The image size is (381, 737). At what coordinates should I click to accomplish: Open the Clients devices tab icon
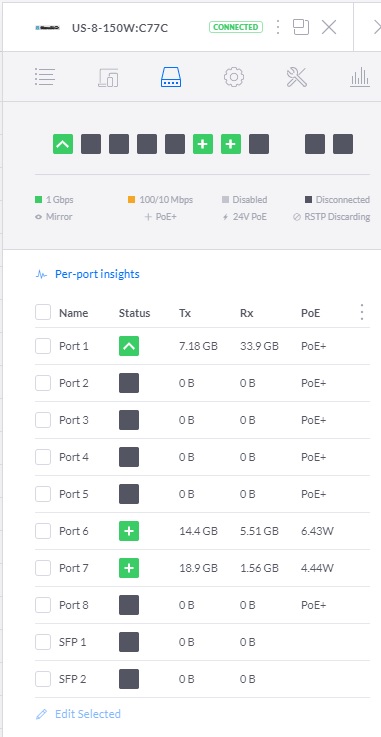[x=108, y=77]
